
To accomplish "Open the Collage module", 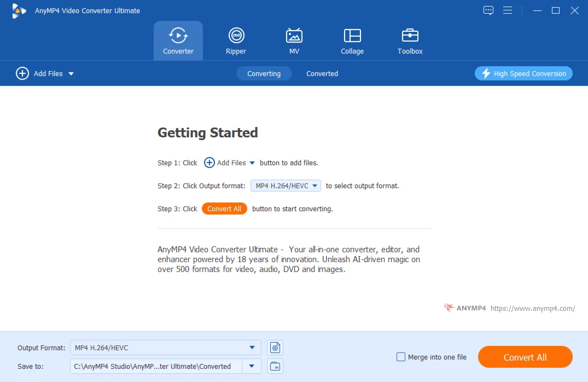I will click(x=352, y=41).
